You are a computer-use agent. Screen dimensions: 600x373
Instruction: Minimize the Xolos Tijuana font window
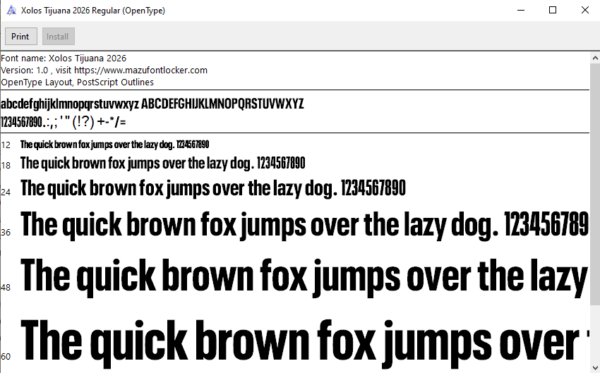pos(521,10)
